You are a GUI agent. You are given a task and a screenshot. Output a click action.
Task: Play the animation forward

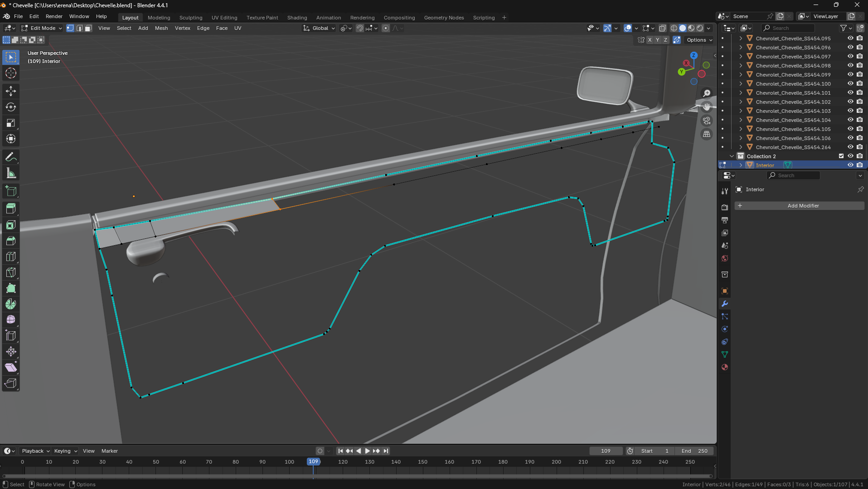coord(367,451)
